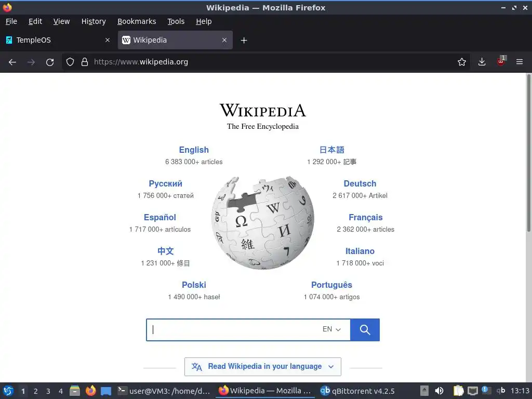Open the Tools menu

pyautogui.click(x=176, y=21)
